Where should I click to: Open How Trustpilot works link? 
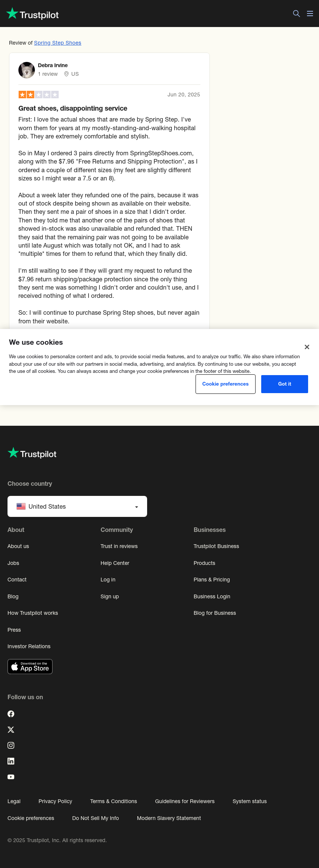tap(33, 613)
